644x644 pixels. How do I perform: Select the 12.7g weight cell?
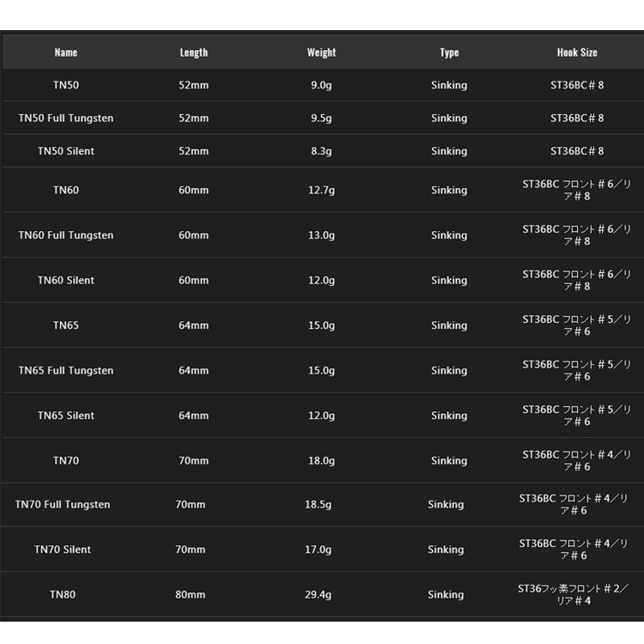[x=321, y=191]
